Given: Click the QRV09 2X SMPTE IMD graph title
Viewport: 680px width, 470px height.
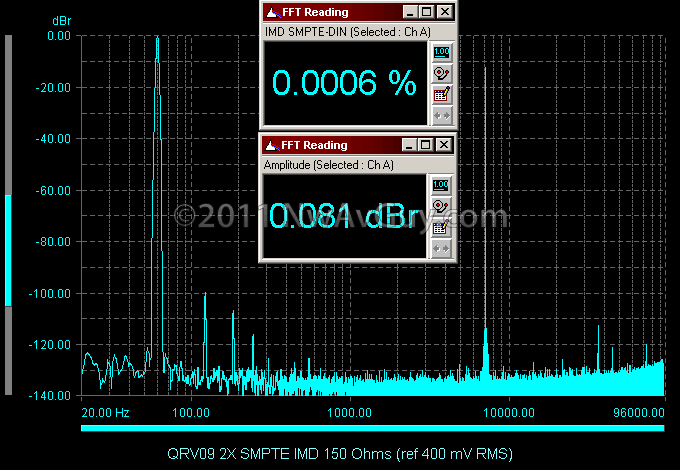Looking at the screenshot, I should coord(340,454).
